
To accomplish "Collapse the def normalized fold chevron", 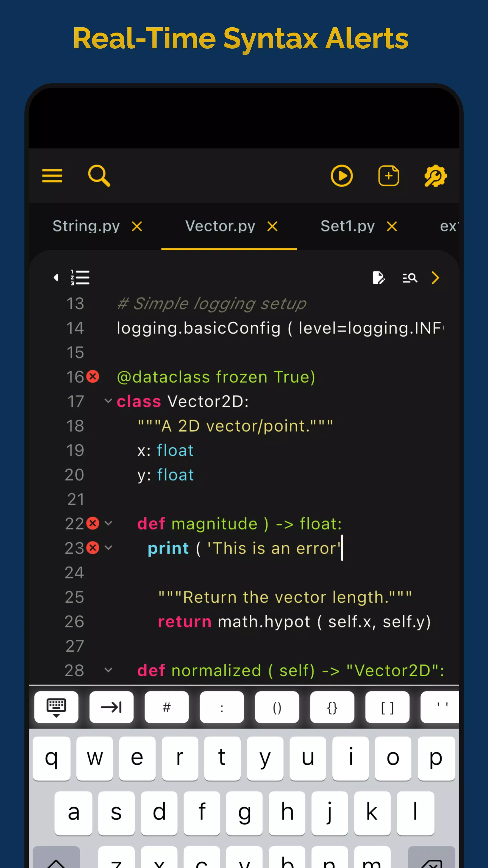I will pos(108,670).
